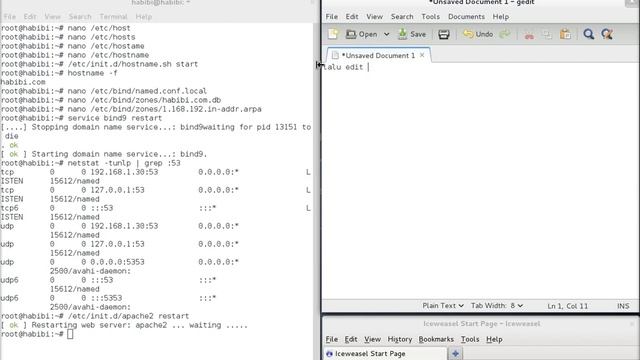Image resolution: width=640 pixels, height=360 pixels.
Task: Open Iceweasel Tools menu
Action: coord(470,340)
